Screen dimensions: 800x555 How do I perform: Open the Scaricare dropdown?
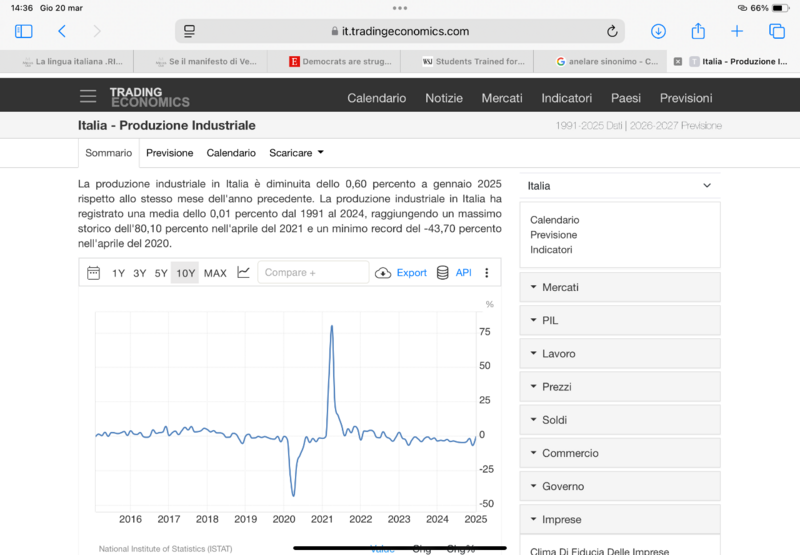click(296, 153)
